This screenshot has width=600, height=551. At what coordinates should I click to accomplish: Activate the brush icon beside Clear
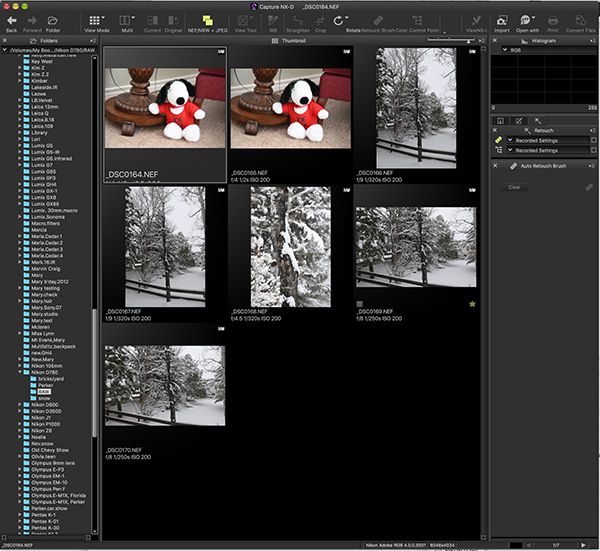(589, 187)
